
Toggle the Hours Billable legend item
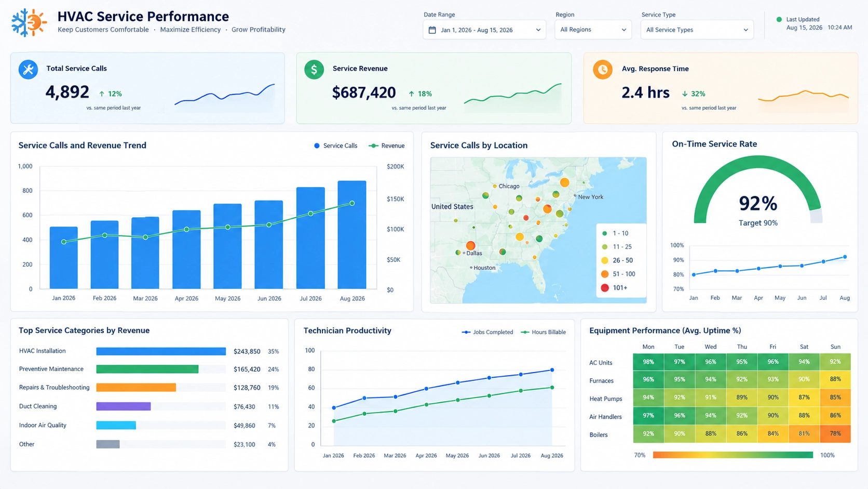coord(544,332)
